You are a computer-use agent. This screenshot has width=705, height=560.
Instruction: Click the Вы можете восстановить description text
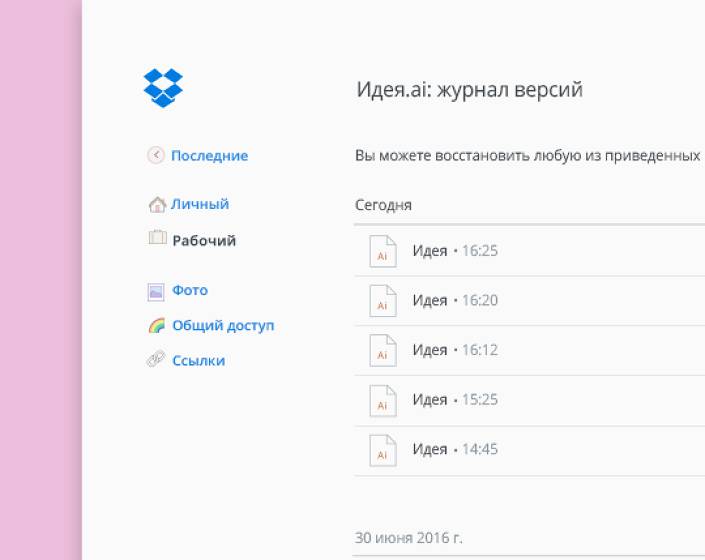pyautogui.click(x=528, y=156)
